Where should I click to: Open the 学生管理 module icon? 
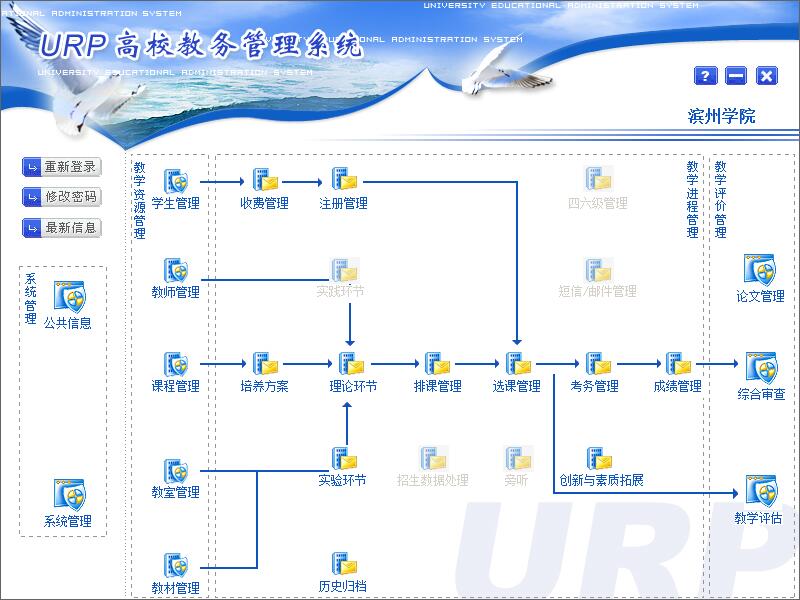176,183
